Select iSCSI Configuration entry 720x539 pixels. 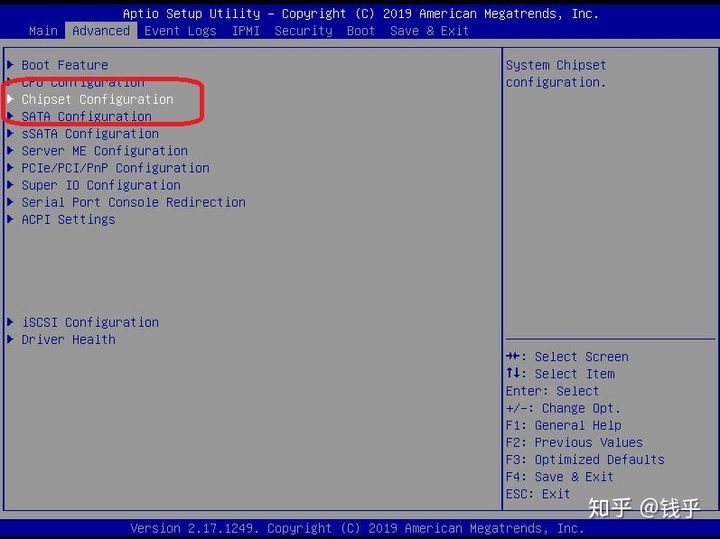pyautogui.click(x=90, y=322)
